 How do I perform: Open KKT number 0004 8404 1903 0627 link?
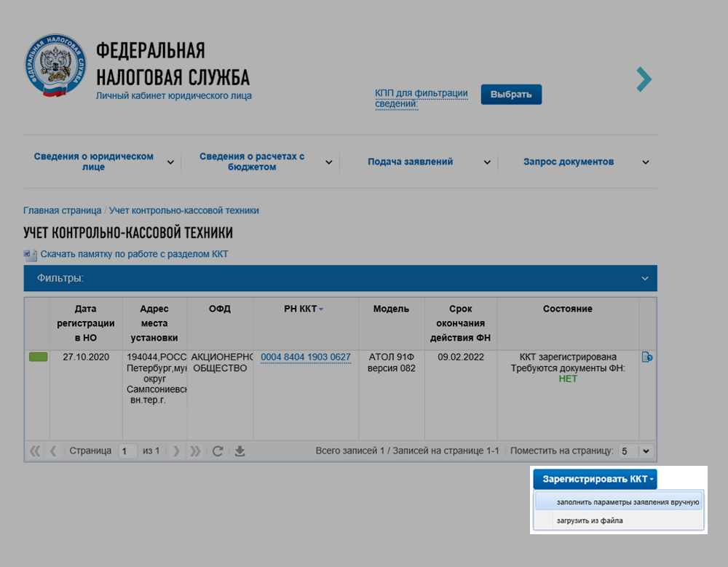(x=306, y=357)
